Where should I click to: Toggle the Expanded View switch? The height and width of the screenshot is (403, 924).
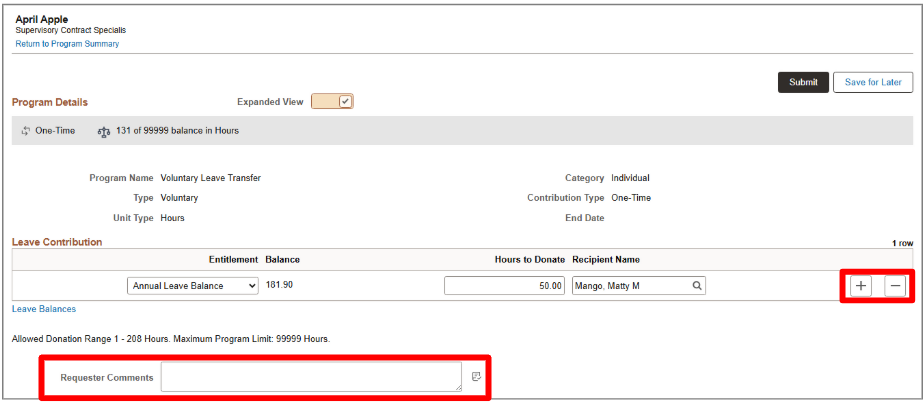click(332, 102)
